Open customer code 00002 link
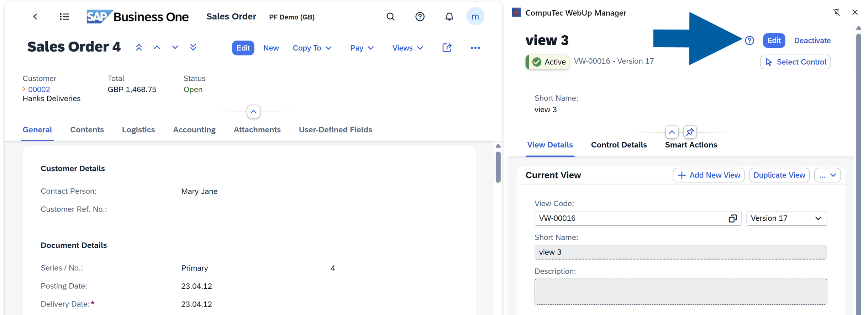 [x=39, y=89]
